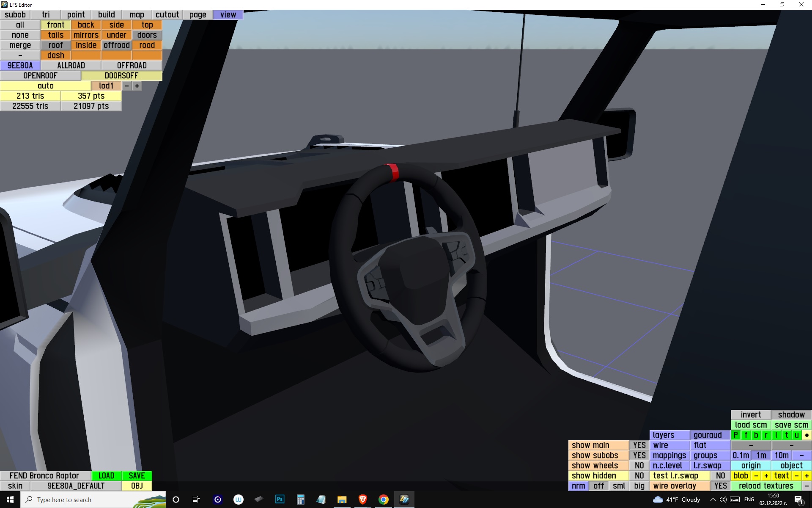The image size is (812, 508).
Task: Switch to the map tab
Action: 137,15
